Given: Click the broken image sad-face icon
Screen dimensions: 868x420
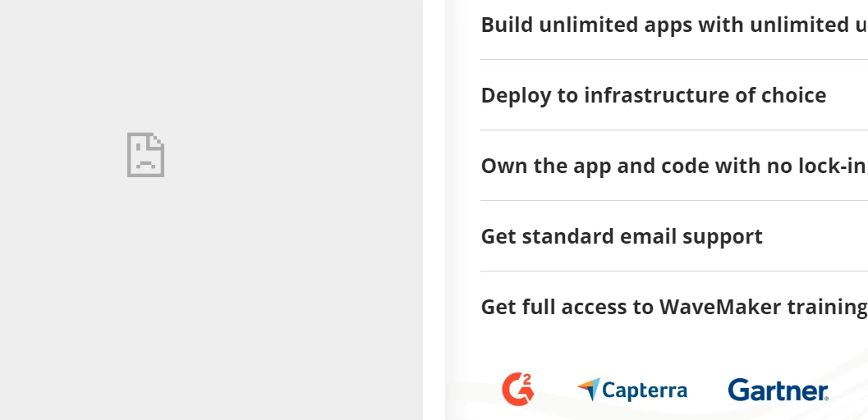Looking at the screenshot, I should 145,155.
